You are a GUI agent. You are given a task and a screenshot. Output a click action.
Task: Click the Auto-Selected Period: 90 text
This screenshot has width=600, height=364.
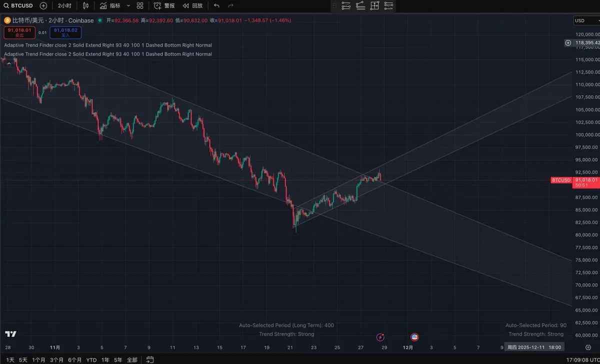536,325
